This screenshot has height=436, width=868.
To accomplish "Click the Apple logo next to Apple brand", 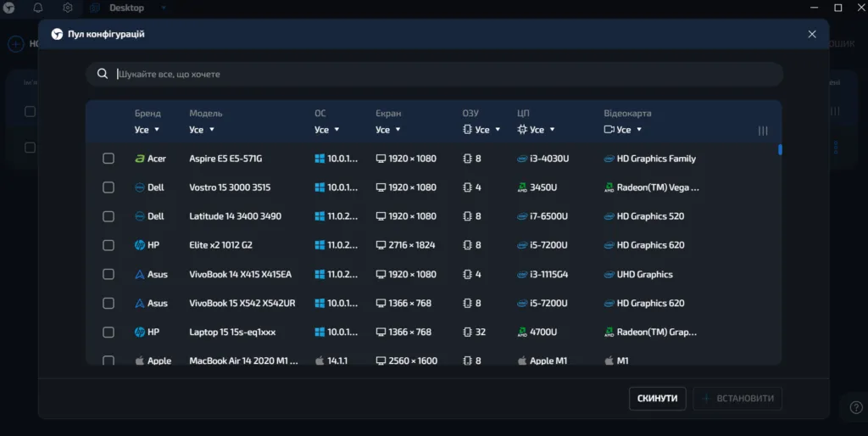I will click(x=140, y=361).
